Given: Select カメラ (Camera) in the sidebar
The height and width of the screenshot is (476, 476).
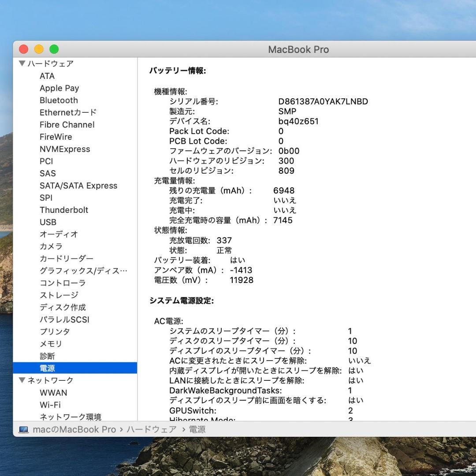Looking at the screenshot, I should point(50,246).
